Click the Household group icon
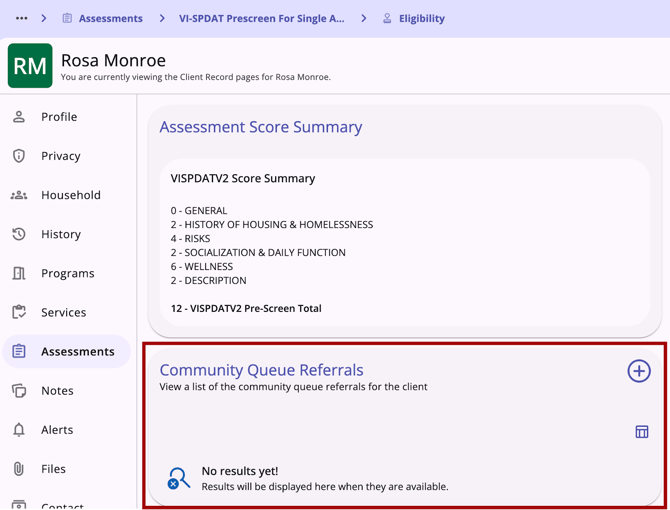The width and height of the screenshot is (670, 510). pos(19,195)
